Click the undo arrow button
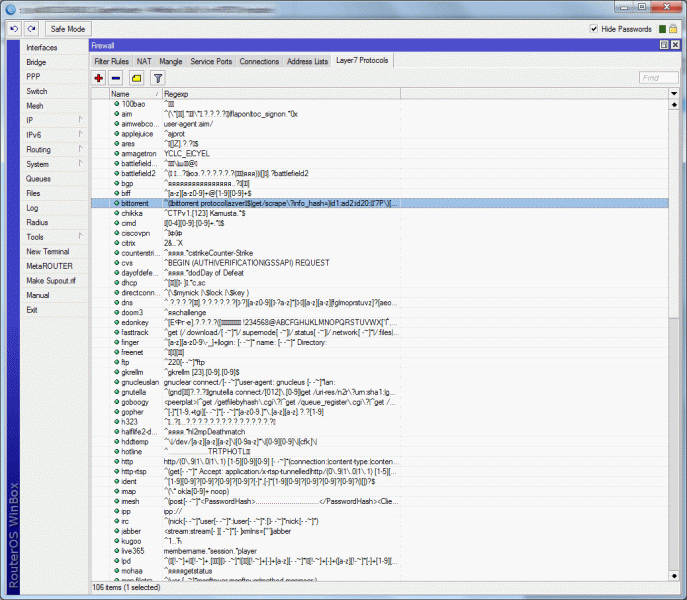This screenshot has width=687, height=600. 14,29
